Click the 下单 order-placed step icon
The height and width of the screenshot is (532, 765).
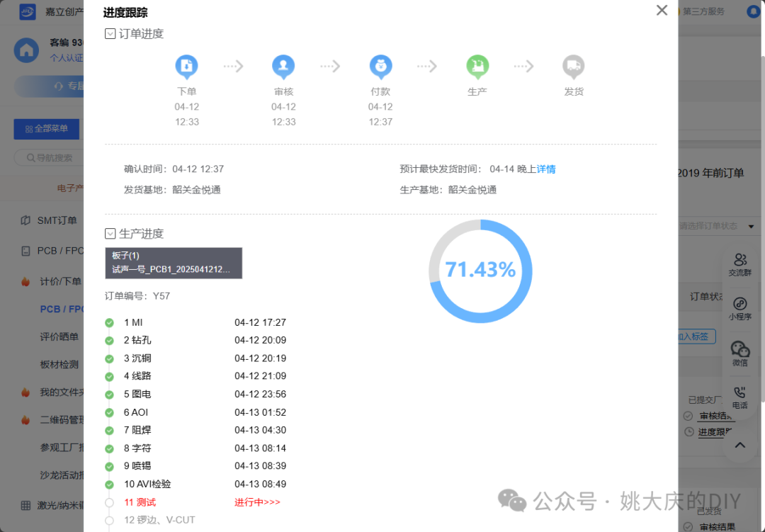186,67
